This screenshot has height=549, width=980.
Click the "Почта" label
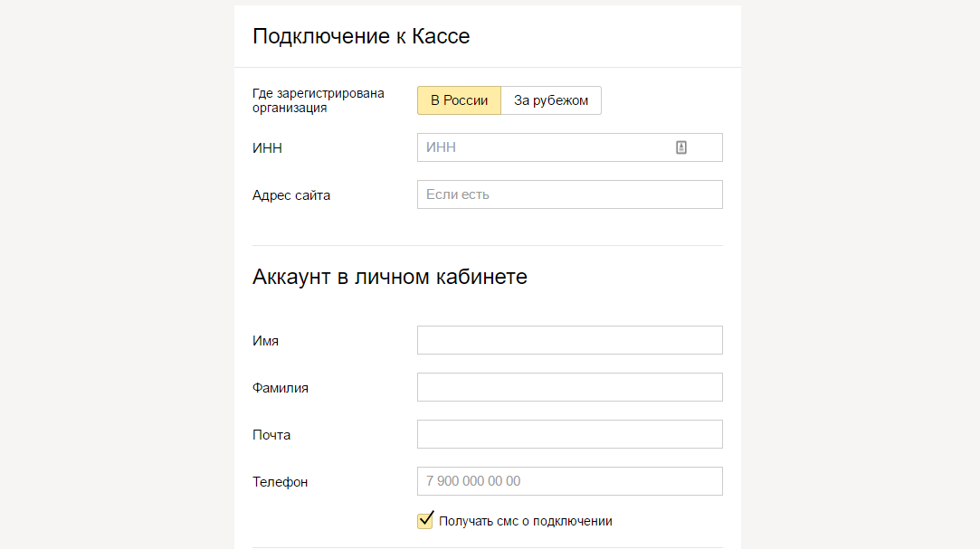(x=271, y=435)
